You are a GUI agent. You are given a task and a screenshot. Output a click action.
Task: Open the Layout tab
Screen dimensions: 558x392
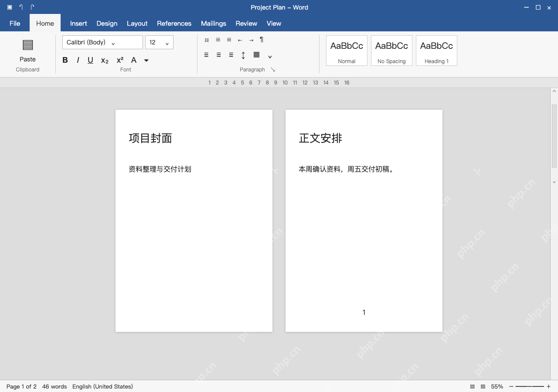tap(137, 24)
